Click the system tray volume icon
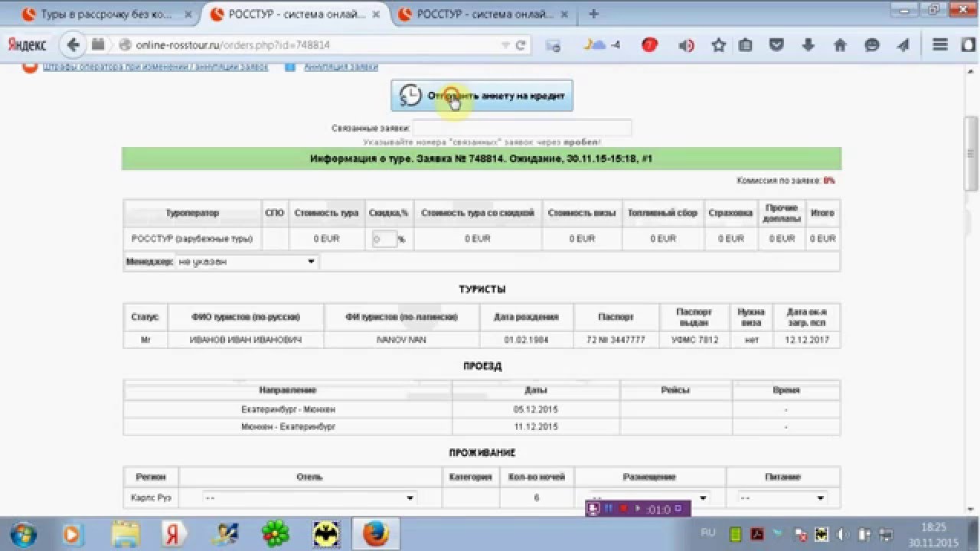 pos(844,533)
